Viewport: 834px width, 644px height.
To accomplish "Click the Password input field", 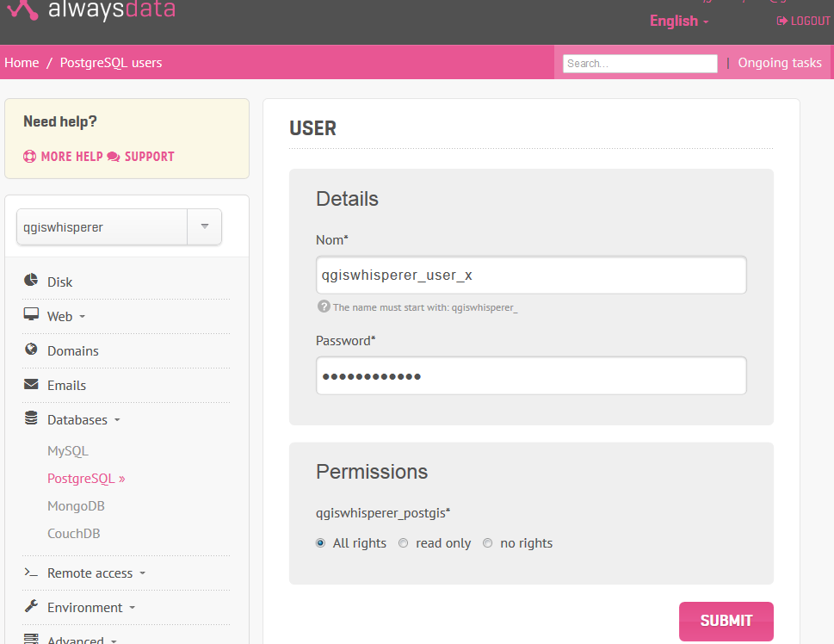I will 531,375.
